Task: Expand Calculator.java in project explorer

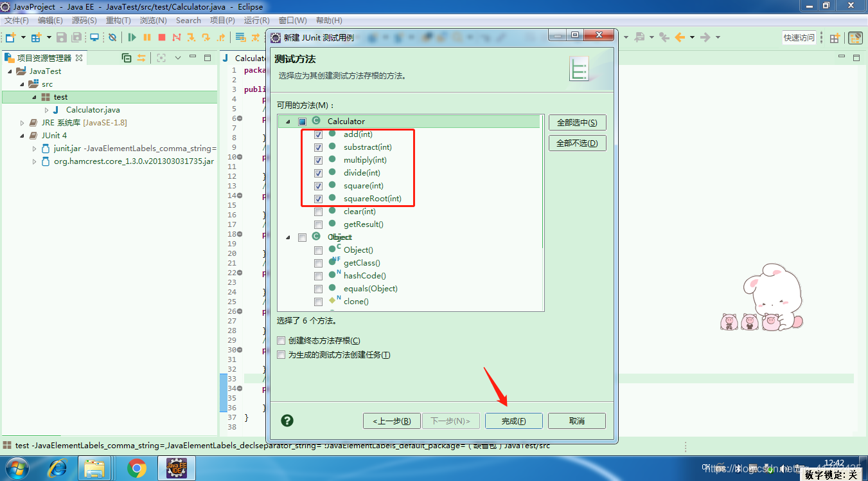Action: 46,110
